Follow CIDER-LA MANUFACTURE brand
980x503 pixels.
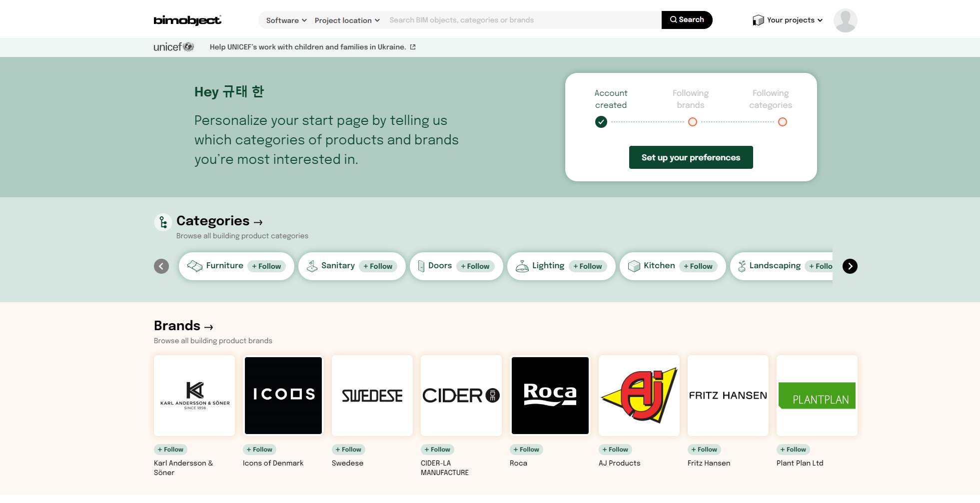[437, 450]
